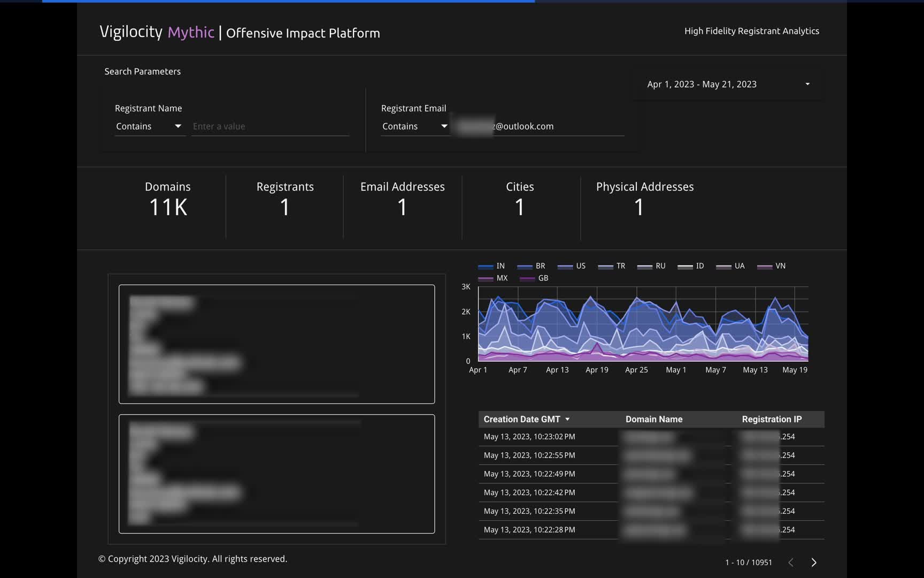The width and height of the screenshot is (924, 578).
Task: Sort by Registration IP column header
Action: [772, 419]
